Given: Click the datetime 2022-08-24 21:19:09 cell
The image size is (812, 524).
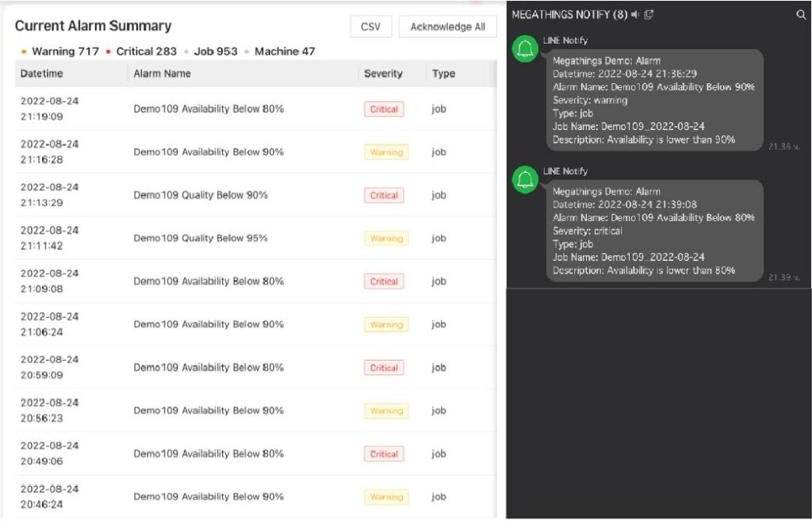Looking at the screenshot, I should (50, 109).
